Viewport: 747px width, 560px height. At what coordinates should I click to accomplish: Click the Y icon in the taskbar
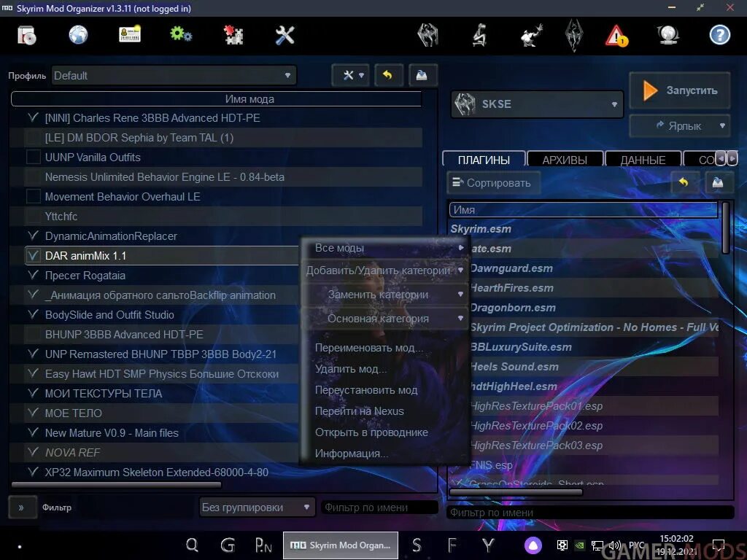click(x=488, y=545)
